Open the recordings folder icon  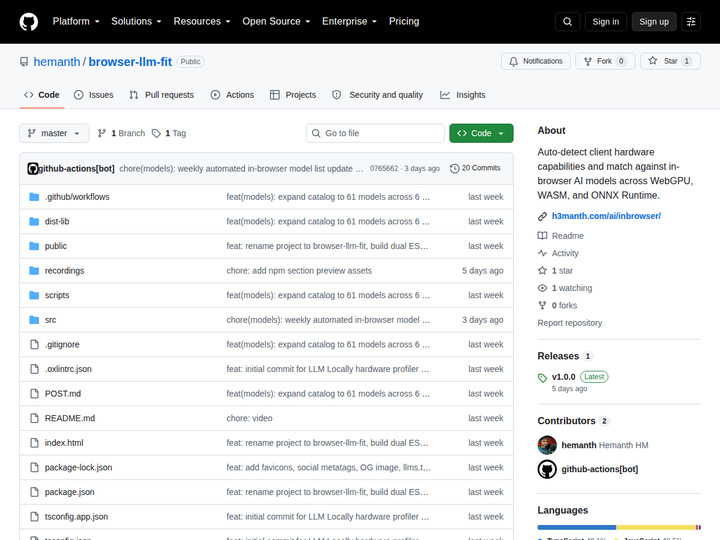click(34, 270)
